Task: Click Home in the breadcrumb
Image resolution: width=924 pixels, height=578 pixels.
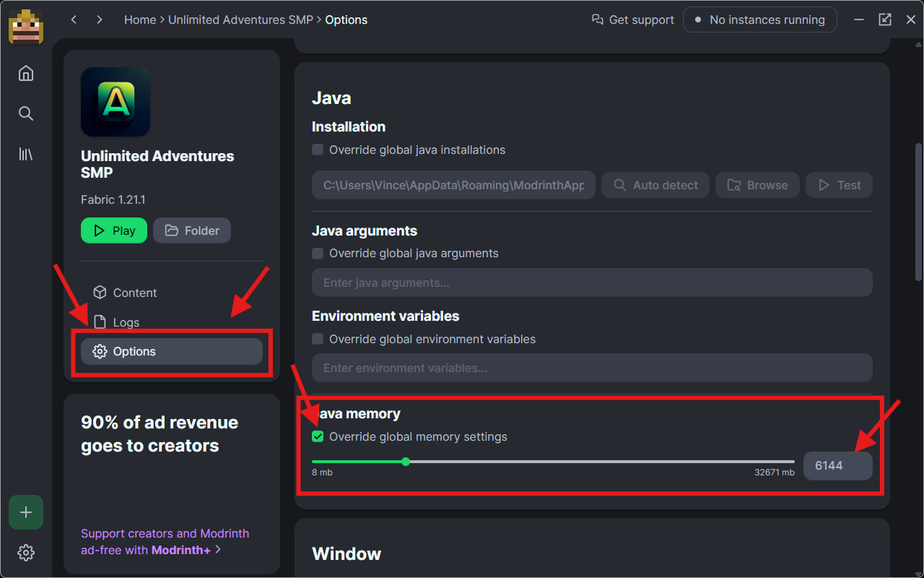Action: coord(140,20)
